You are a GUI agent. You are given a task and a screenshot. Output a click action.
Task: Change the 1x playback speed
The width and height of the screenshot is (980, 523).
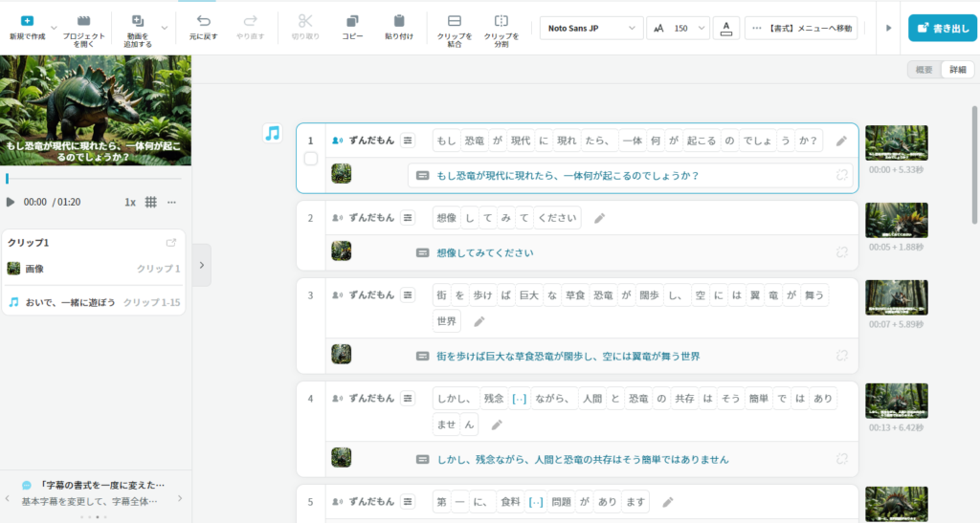(x=130, y=202)
